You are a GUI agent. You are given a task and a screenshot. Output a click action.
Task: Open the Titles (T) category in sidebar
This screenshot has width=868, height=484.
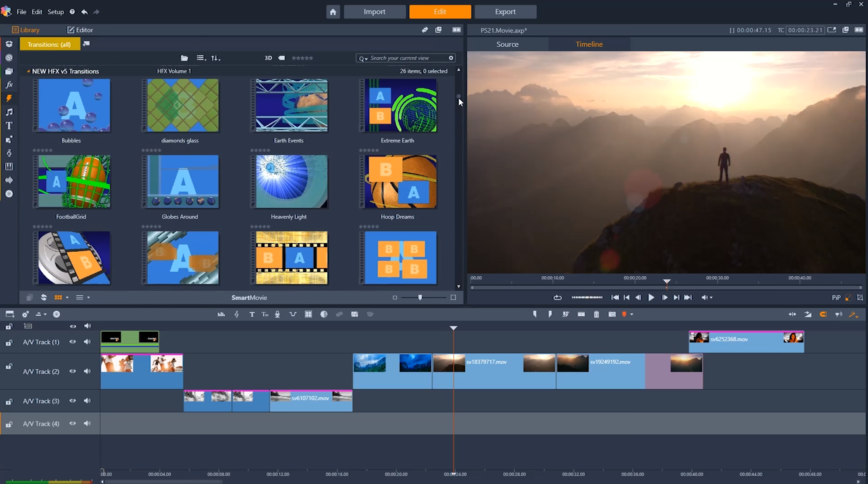pyautogui.click(x=9, y=126)
